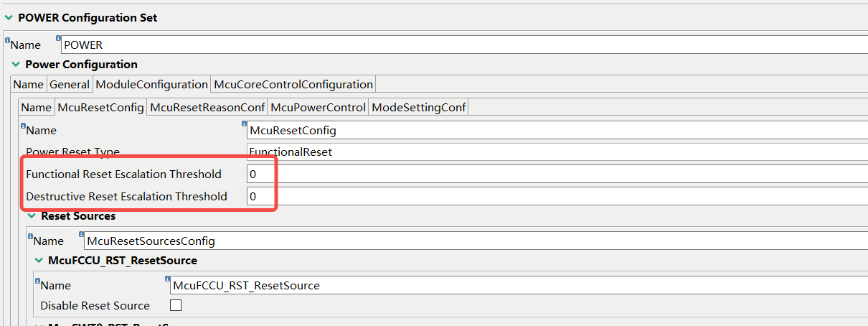Click the Destructive Reset Escalation Threshold field
Screen dimensions: 868x326
552,196
